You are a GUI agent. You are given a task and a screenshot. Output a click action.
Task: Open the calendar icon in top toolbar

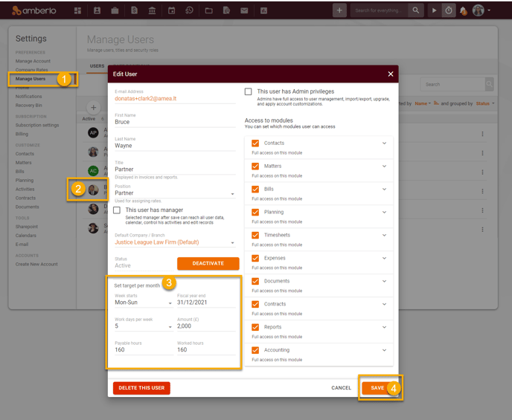[171, 10]
